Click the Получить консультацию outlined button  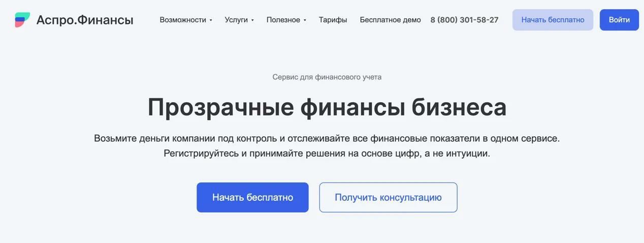[x=388, y=197]
